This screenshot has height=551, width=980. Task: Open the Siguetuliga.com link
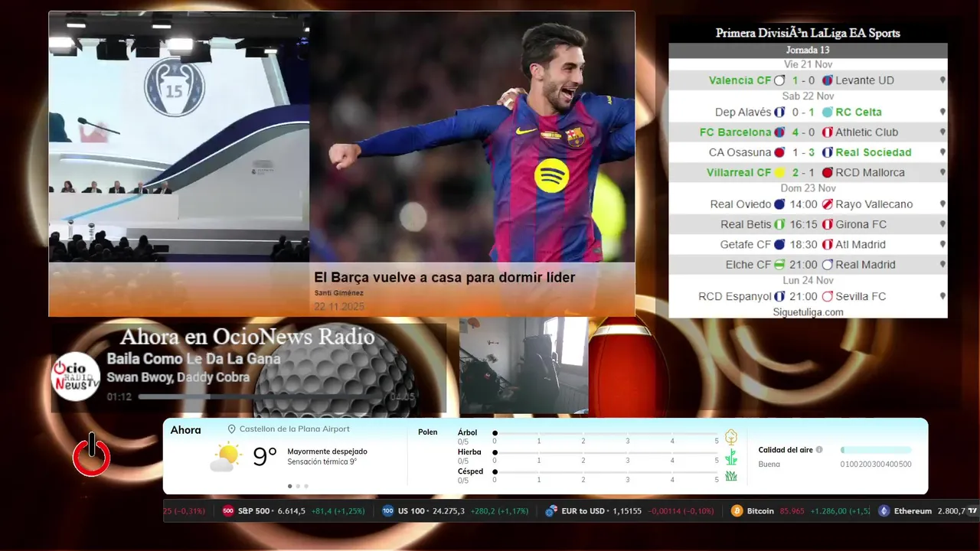pos(808,312)
